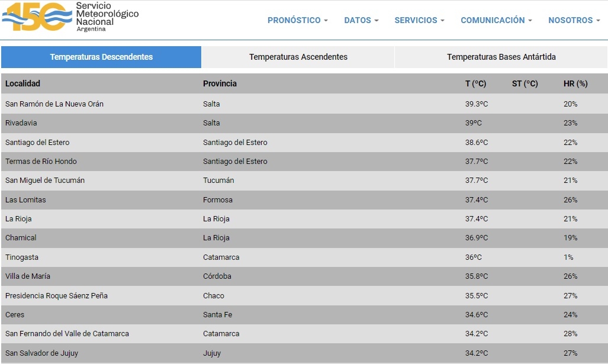Select the Temperaturas Descendentes tab
608x364 pixels.
pos(101,57)
